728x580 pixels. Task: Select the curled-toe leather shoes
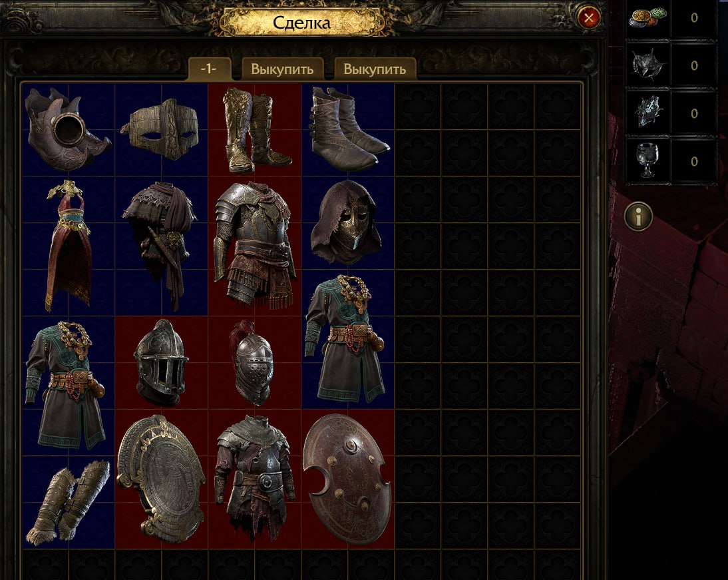click(x=69, y=130)
